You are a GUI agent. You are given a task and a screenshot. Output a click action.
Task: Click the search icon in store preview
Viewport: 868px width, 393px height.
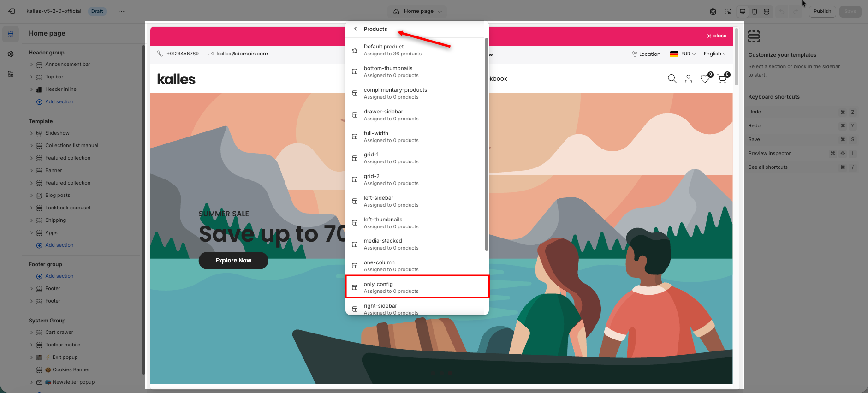[x=672, y=79]
